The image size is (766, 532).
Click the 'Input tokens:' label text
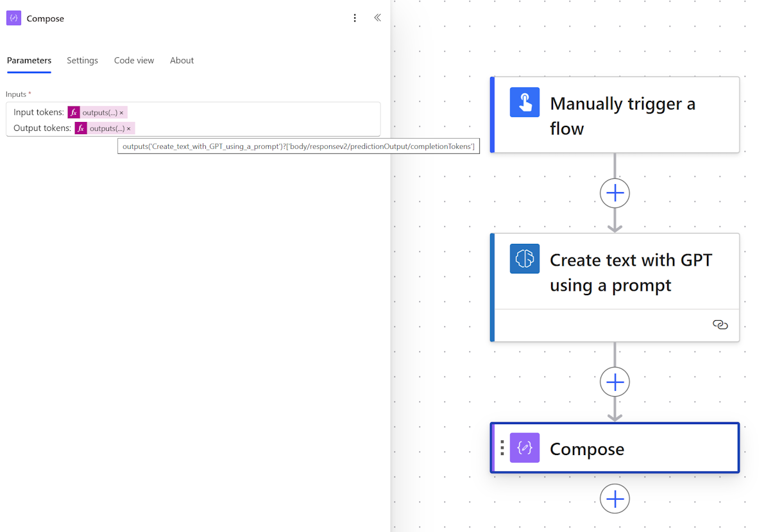pyautogui.click(x=38, y=112)
